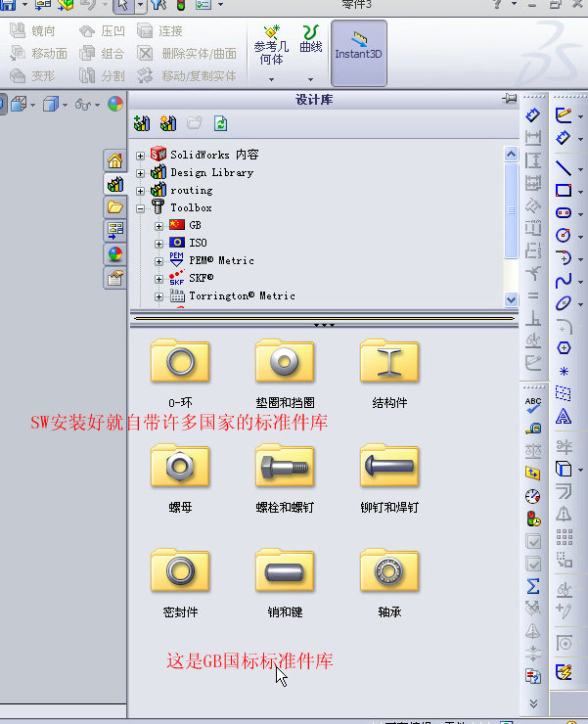
Task: Expand the SKF node
Action: [x=158, y=279]
